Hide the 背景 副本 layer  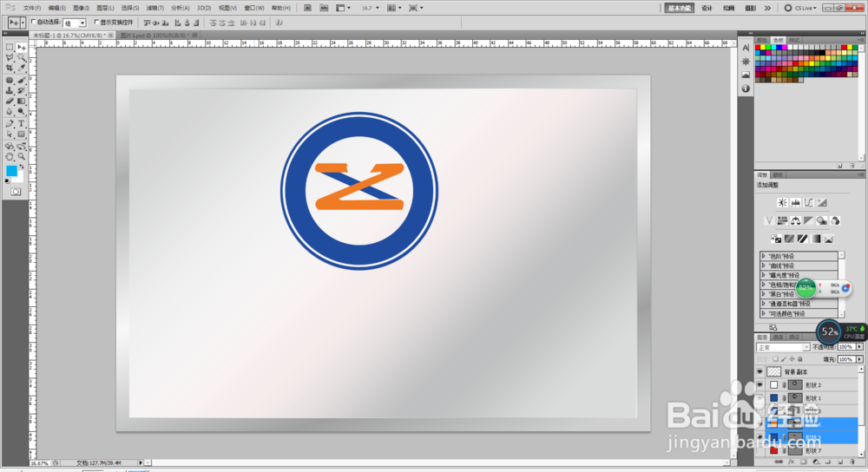(760, 372)
